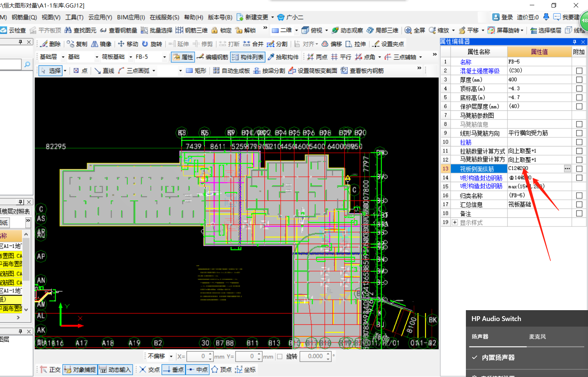Expand the 三点画弧 arc options dropdown
This screenshot has height=377, width=588.
pos(154,71)
